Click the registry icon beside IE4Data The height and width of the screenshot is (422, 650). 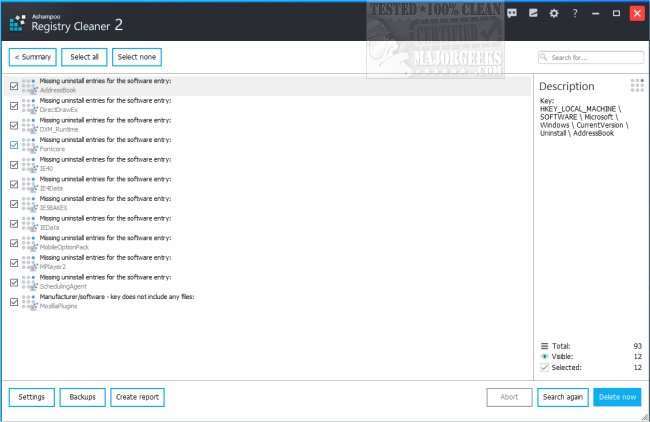(x=29, y=184)
